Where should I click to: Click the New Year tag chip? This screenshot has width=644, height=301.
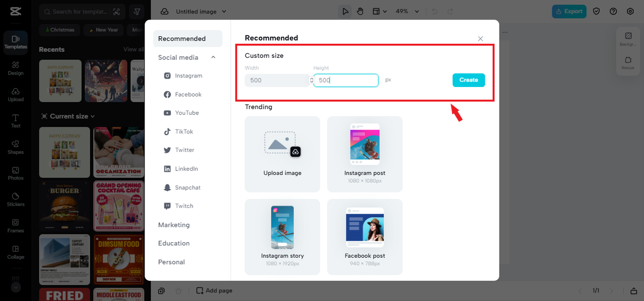click(x=103, y=30)
